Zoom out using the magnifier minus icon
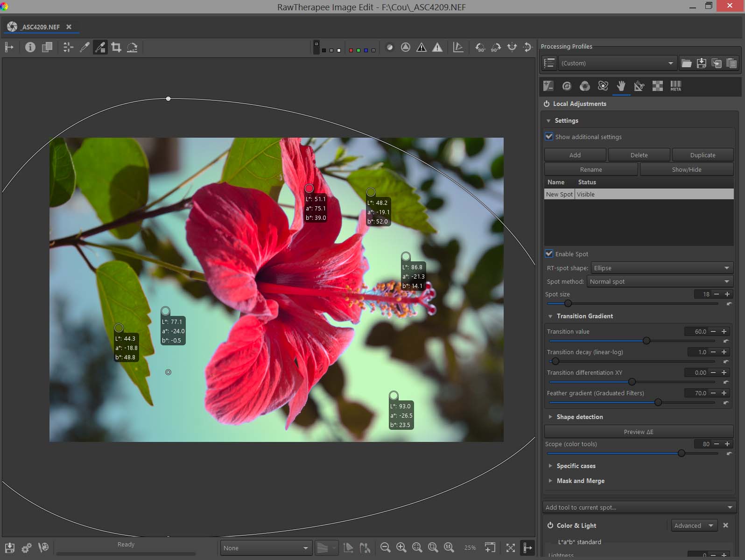This screenshot has height=560, width=745. (x=385, y=547)
